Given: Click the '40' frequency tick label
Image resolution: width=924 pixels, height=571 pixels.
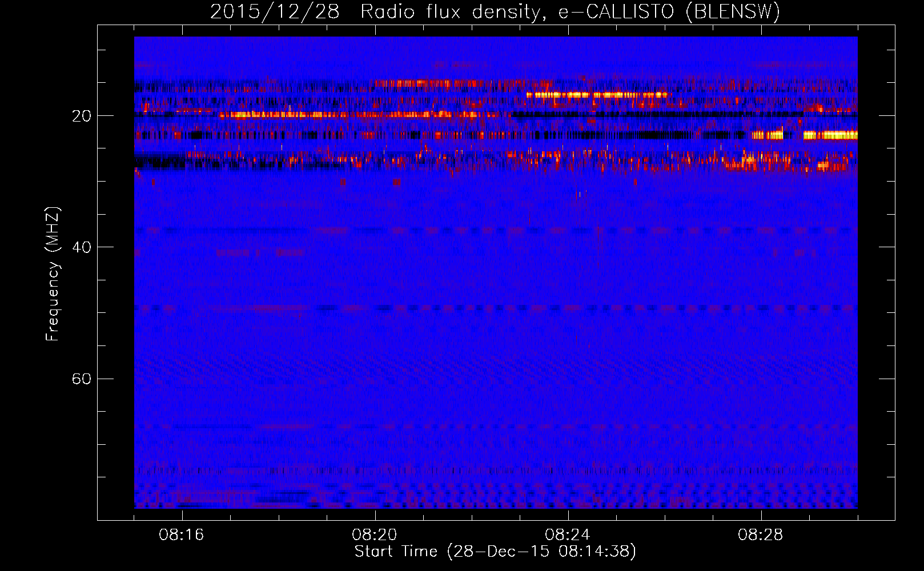Looking at the screenshot, I should click(82, 247).
